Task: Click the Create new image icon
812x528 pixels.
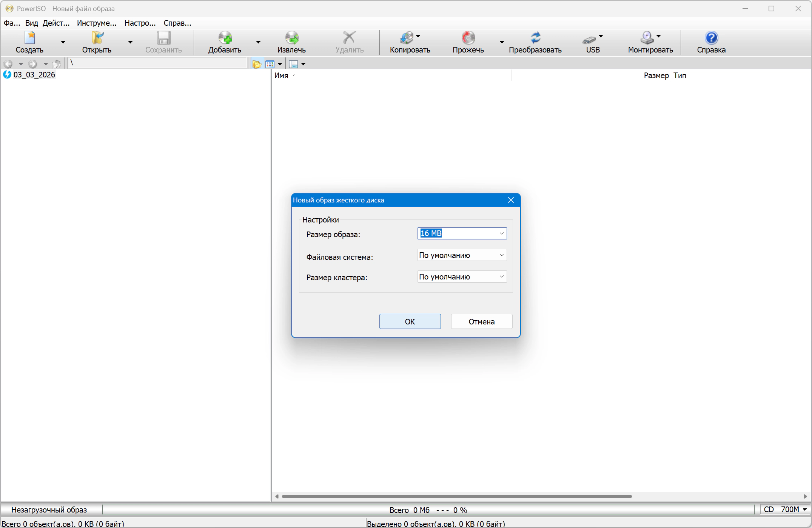Action: 29,38
